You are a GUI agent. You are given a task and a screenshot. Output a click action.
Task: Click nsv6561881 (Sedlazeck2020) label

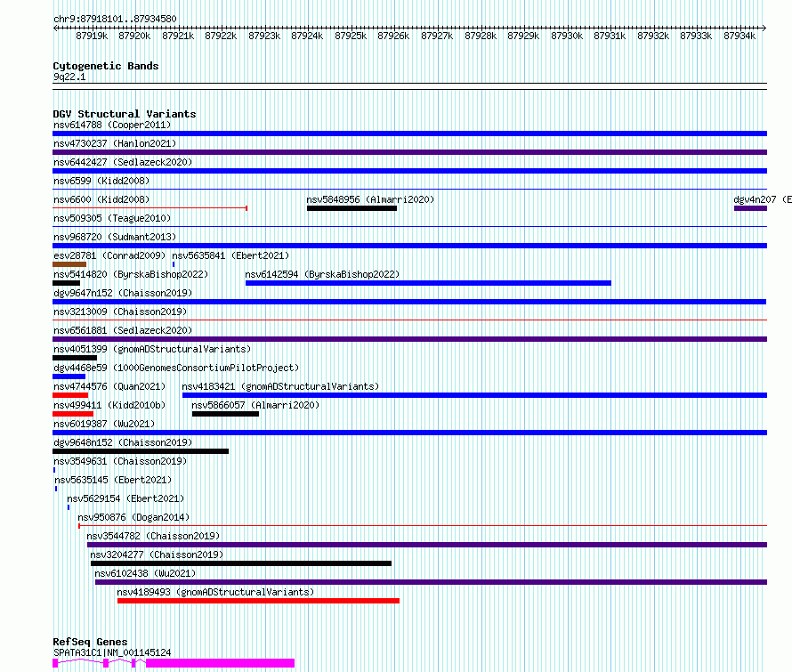click(x=123, y=330)
